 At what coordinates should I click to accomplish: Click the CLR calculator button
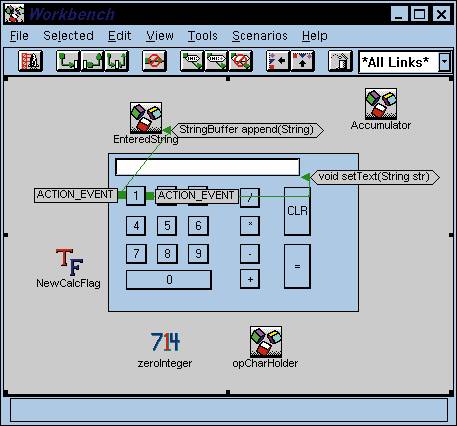click(x=297, y=211)
